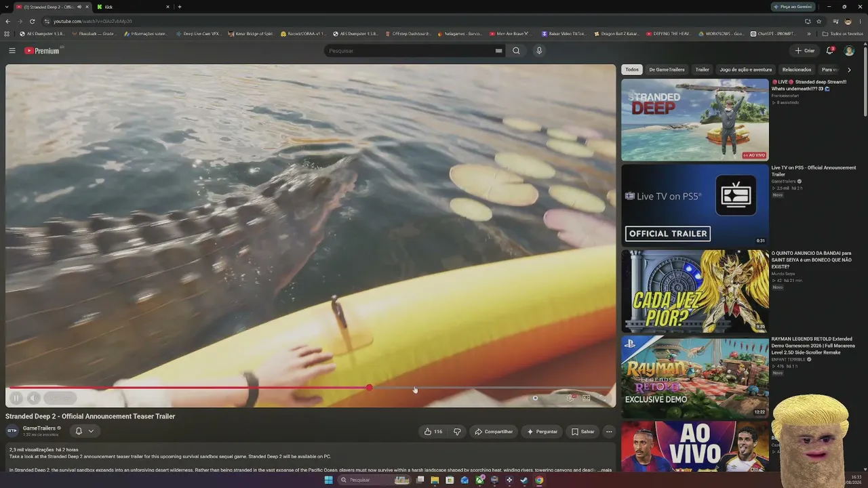
Task: Click the search magnifier button
Action: 516,51
